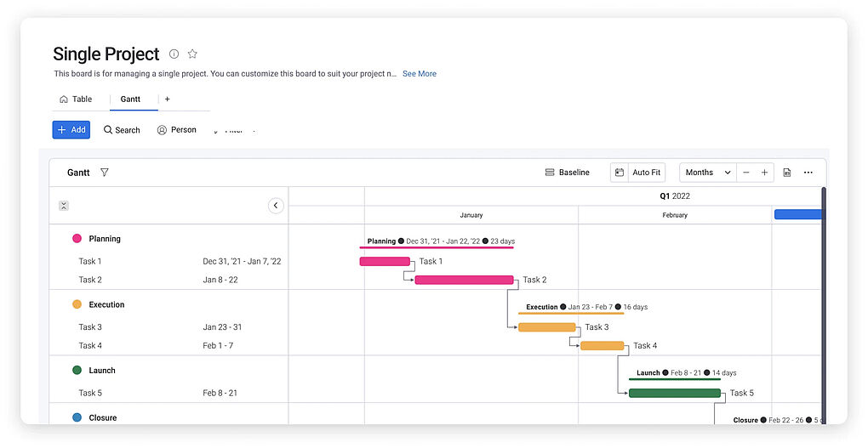Open the Gantt filter funnel icon
The width and height of the screenshot is (868, 448).
(x=105, y=173)
